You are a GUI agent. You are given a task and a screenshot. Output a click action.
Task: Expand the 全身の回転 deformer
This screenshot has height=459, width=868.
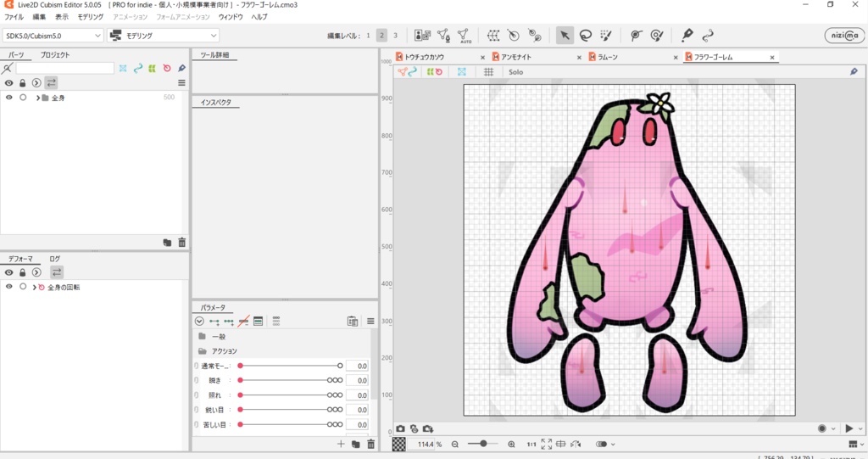click(x=34, y=287)
